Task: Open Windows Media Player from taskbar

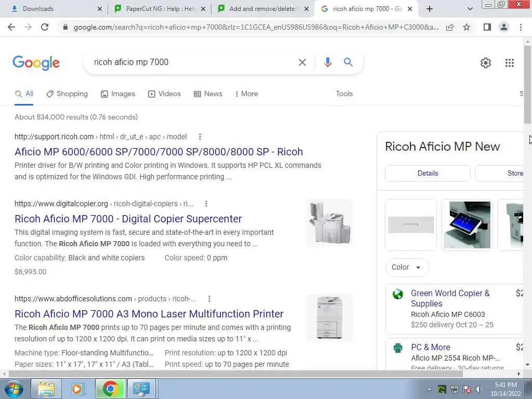Action: pos(78,389)
